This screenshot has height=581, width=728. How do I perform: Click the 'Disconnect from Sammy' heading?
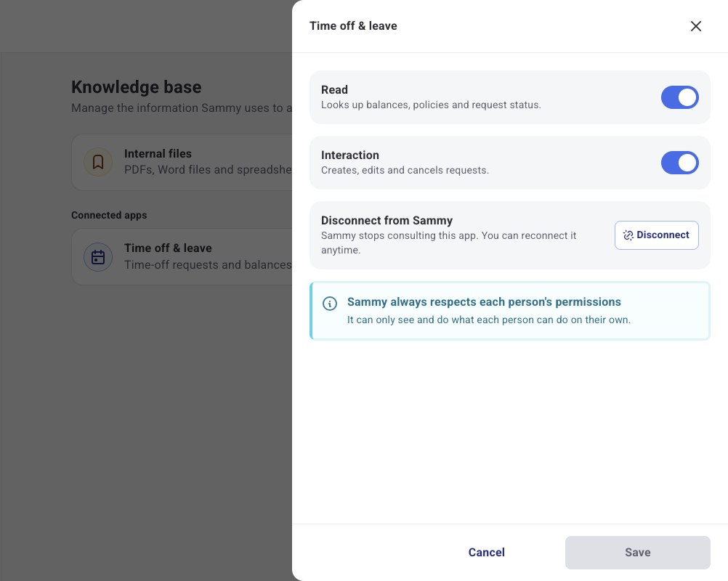pos(387,221)
